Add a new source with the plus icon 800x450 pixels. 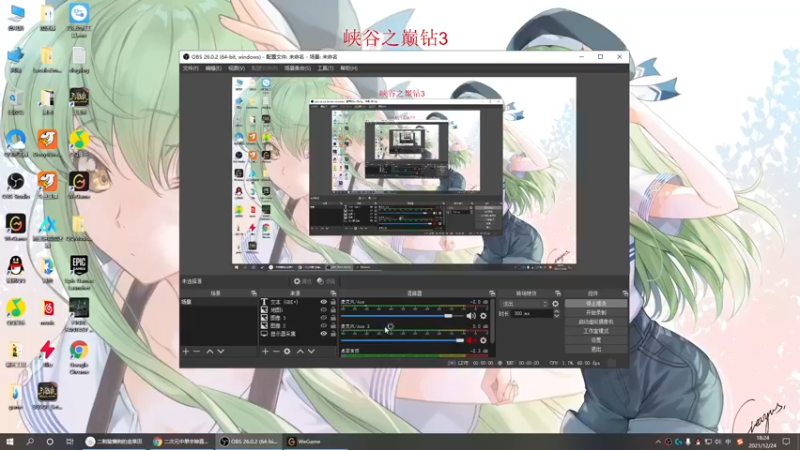coord(265,352)
